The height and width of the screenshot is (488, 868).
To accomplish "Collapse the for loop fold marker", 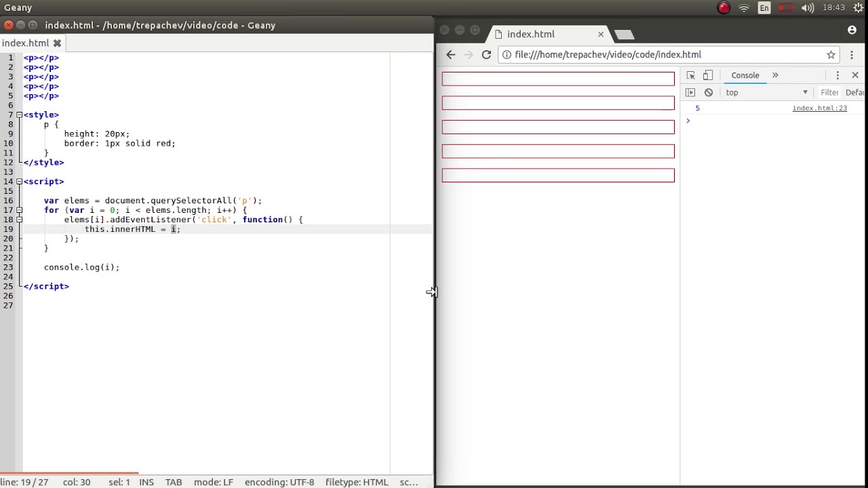I will tap(19, 210).
